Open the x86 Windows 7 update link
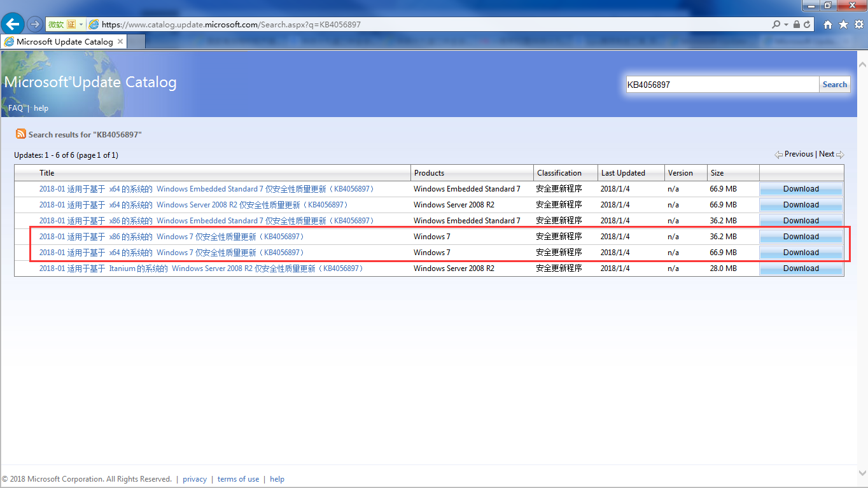This screenshot has height=488, width=868. [172, 237]
